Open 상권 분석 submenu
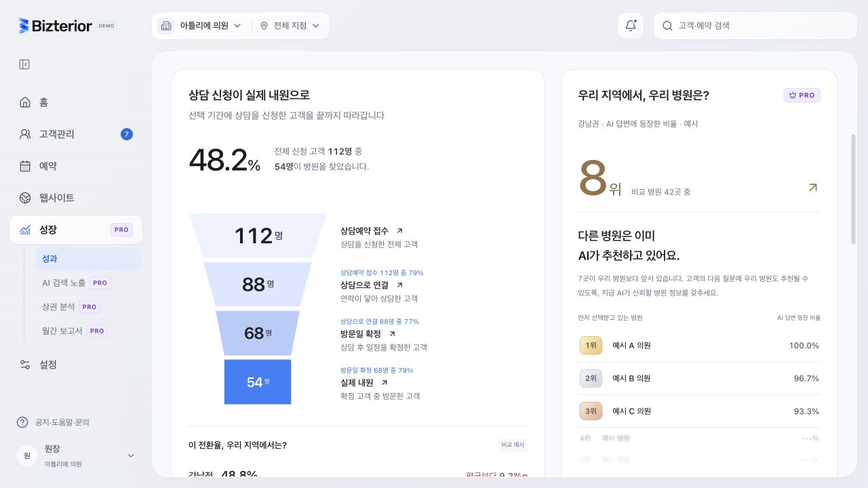Image resolution: width=868 pixels, height=488 pixels. (88, 307)
